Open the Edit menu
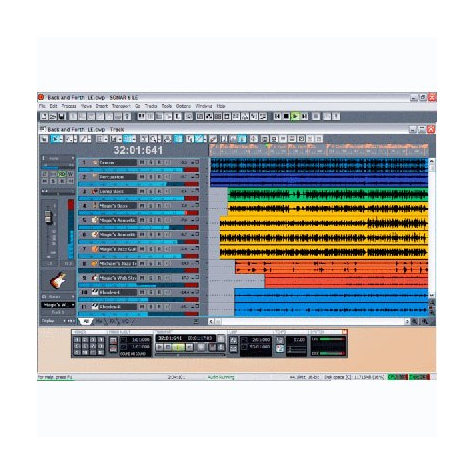Screen dimensions: 475x475 (53, 106)
